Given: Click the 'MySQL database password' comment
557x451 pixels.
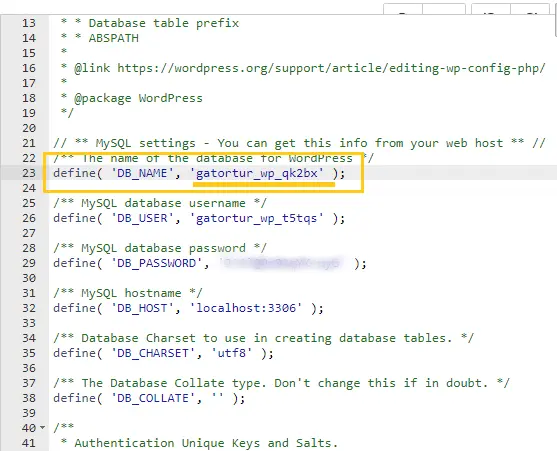Looking at the screenshot, I should [160, 248].
